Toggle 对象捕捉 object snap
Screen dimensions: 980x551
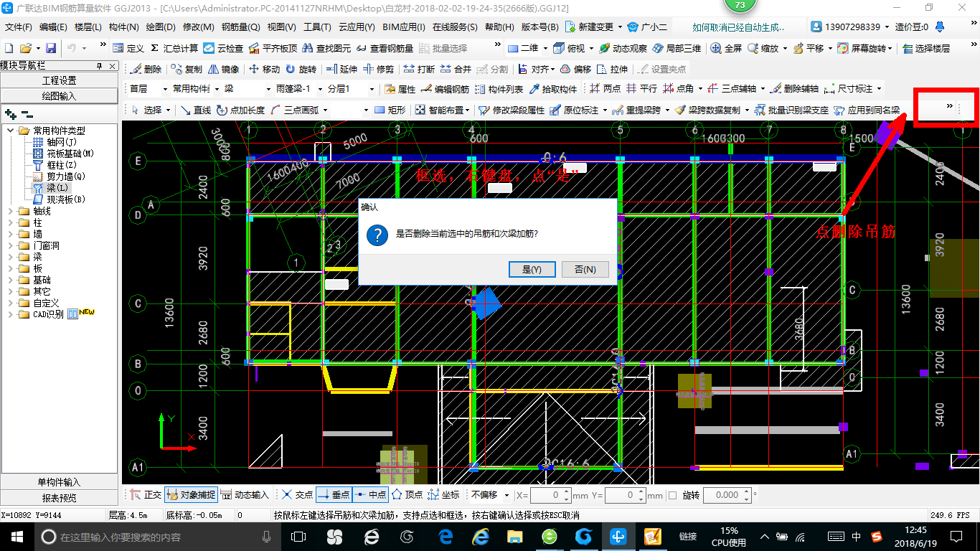coord(191,494)
